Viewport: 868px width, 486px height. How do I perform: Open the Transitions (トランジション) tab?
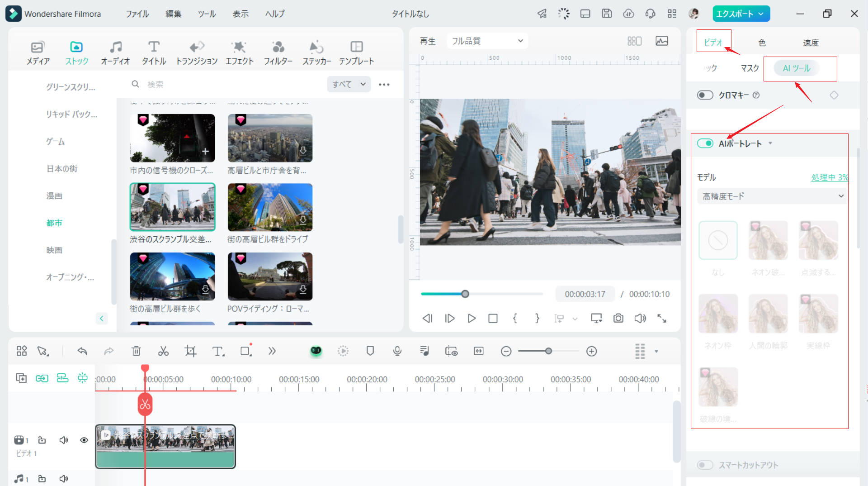(197, 52)
